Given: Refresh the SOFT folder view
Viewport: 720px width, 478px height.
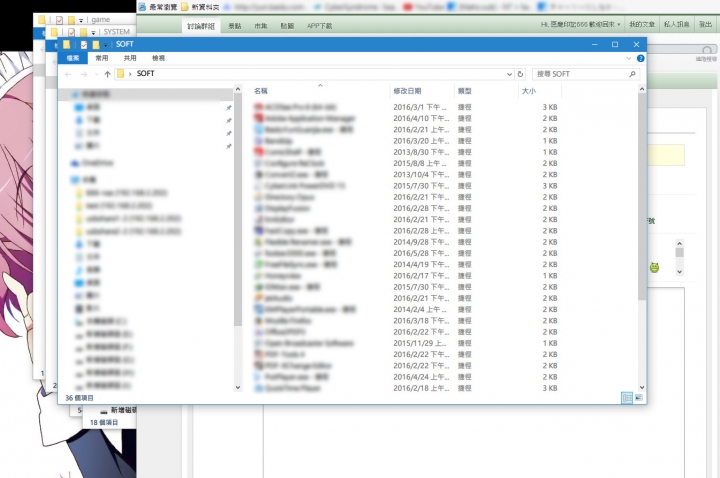Looking at the screenshot, I should [x=520, y=74].
